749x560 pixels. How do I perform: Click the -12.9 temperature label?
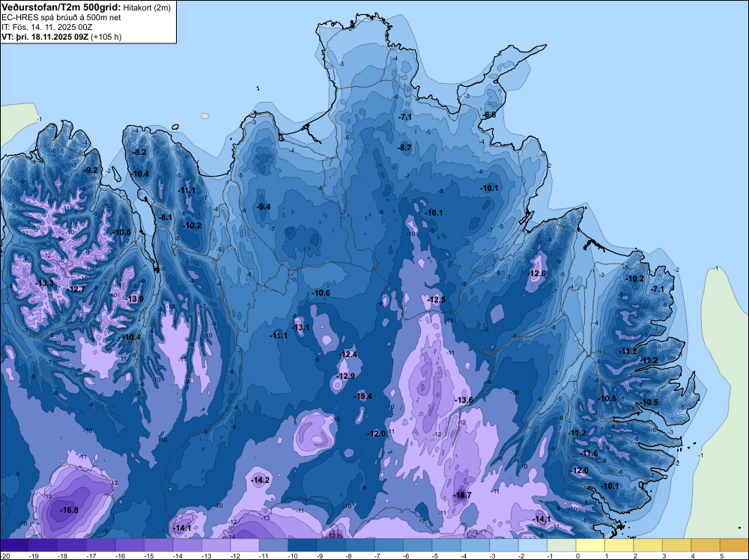346,376
